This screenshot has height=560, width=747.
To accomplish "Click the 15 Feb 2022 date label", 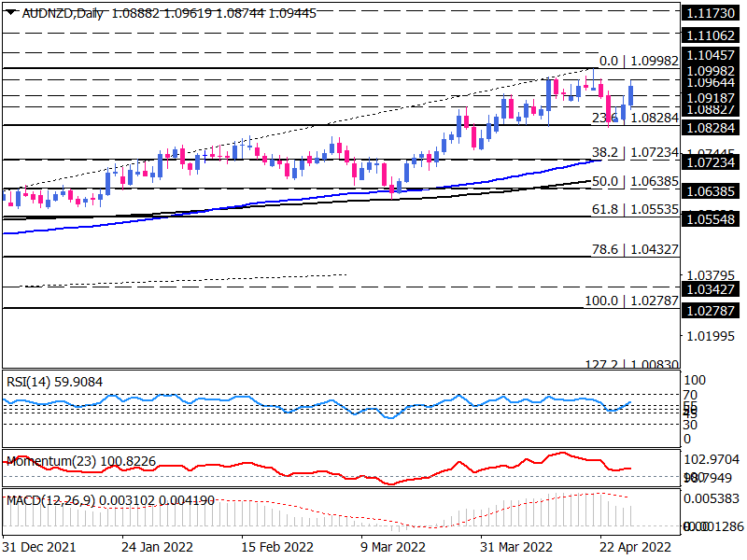I will pos(277,547).
